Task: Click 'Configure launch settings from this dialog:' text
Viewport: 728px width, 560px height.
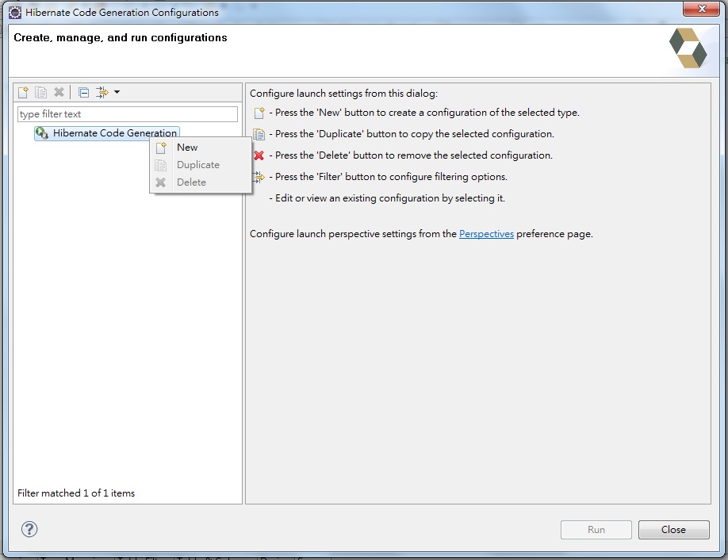Action: pyautogui.click(x=343, y=94)
